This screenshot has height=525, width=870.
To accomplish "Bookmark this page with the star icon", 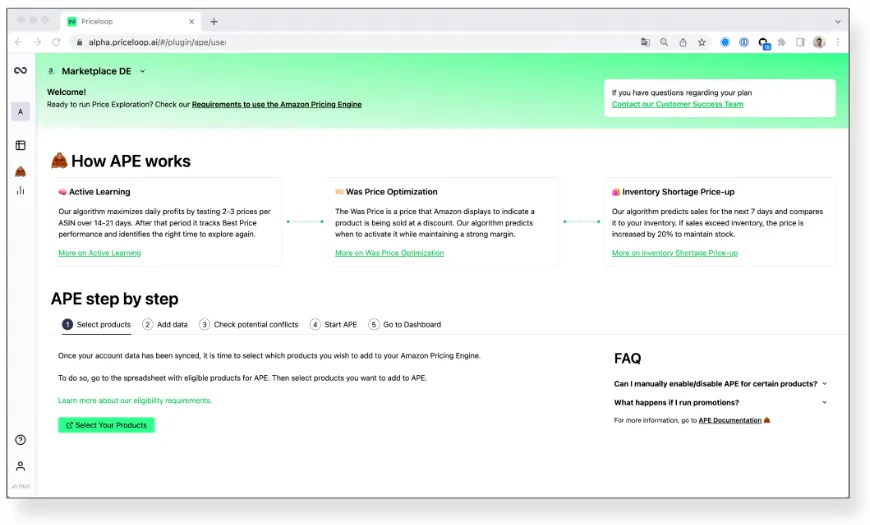I will 701,42.
